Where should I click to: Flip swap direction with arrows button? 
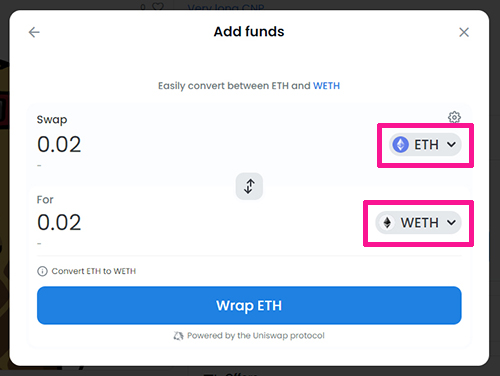tap(249, 186)
